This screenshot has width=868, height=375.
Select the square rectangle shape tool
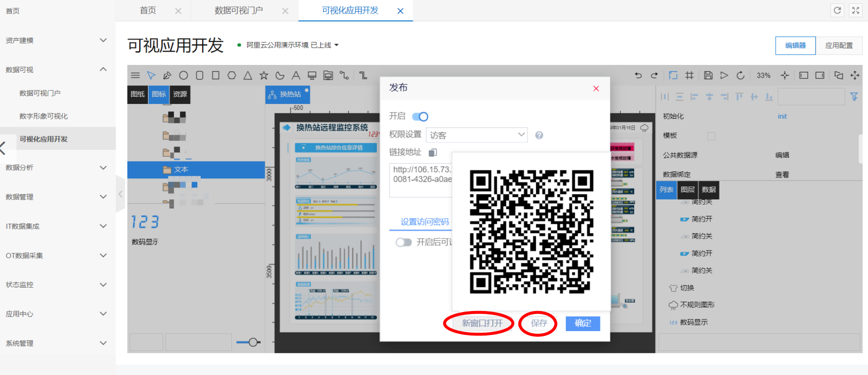point(216,75)
